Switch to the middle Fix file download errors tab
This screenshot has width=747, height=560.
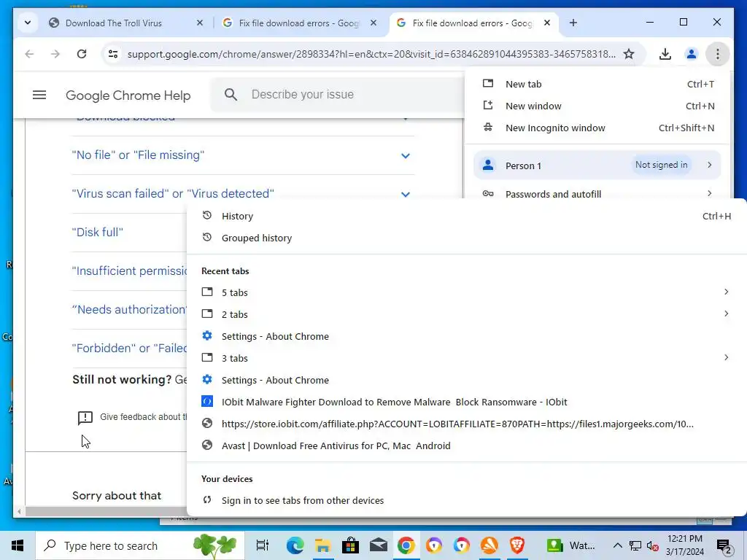coord(299,23)
